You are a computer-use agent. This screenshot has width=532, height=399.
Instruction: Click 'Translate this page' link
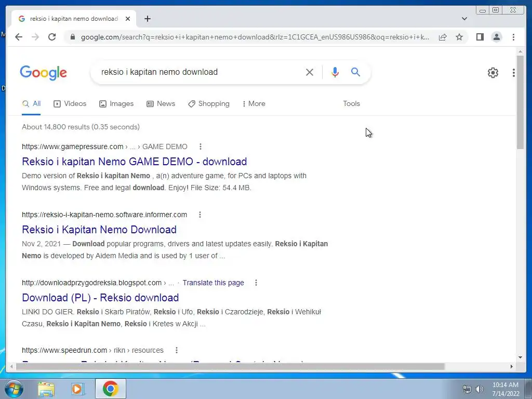213,283
